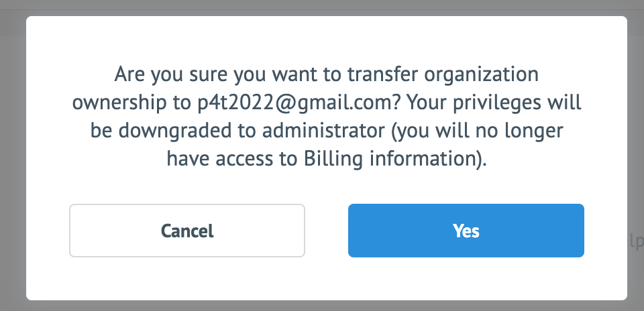Click the white gap between Cancel and Yes
This screenshot has width=644, height=311.
(327, 231)
